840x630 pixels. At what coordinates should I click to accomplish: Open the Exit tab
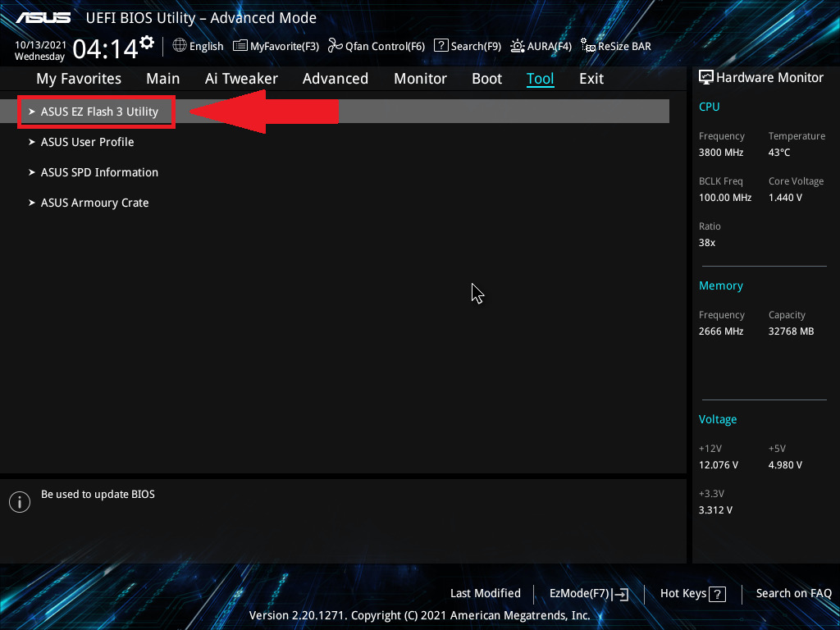click(591, 79)
